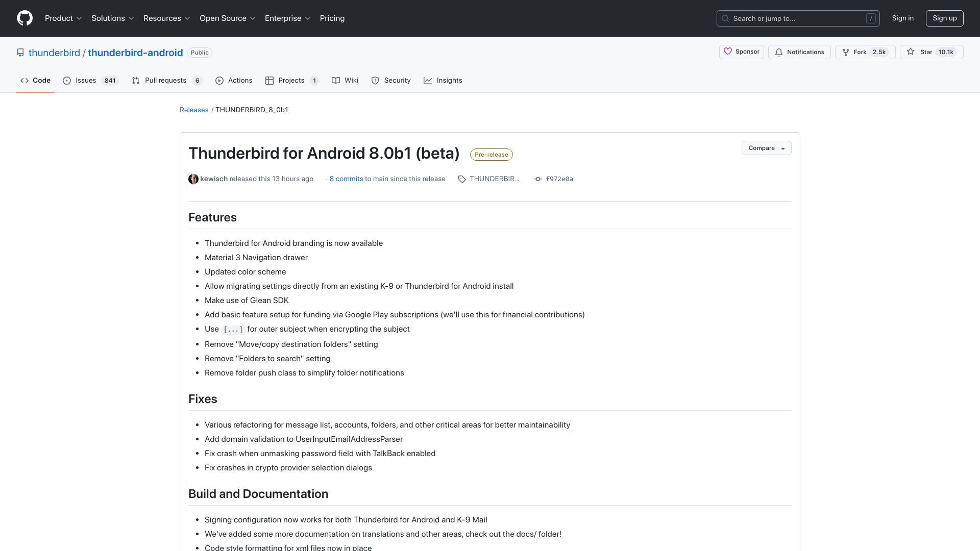Click the Notifications bell icon
Image resolution: width=980 pixels, height=551 pixels.
[x=779, y=52]
